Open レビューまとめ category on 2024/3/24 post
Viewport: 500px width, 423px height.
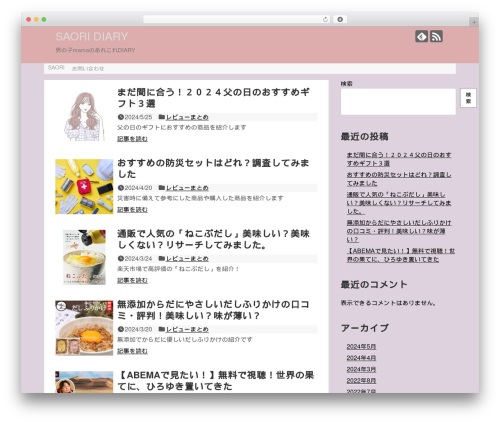pos(187,258)
